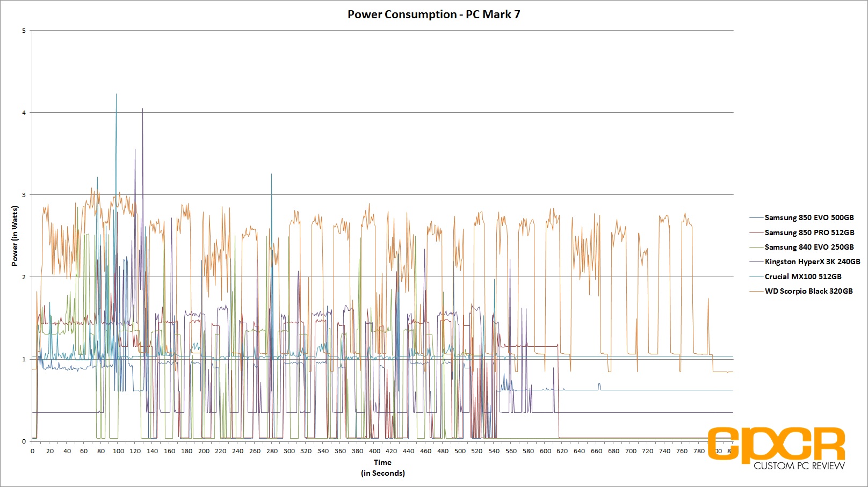The image size is (868, 487).
Task: Click the x-axis tick label 200
Action: coord(204,451)
